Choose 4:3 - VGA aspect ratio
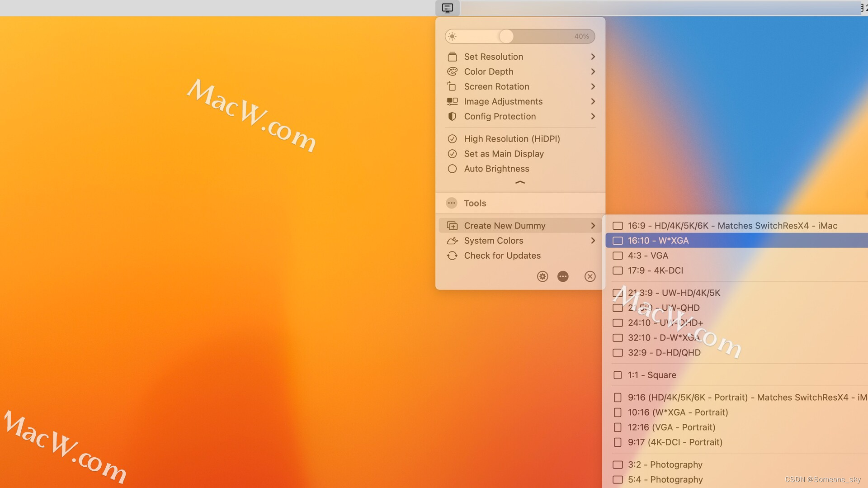The width and height of the screenshot is (868, 488). (736, 256)
